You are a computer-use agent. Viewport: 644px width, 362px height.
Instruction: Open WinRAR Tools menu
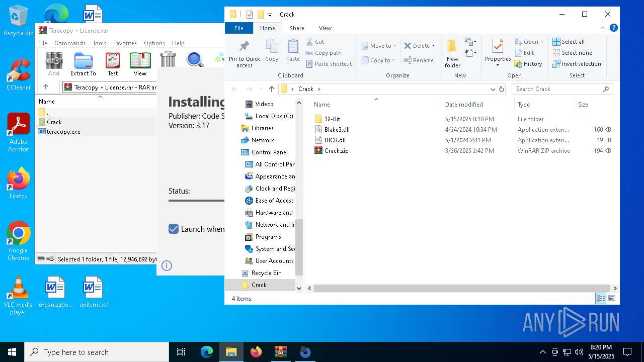click(x=99, y=43)
